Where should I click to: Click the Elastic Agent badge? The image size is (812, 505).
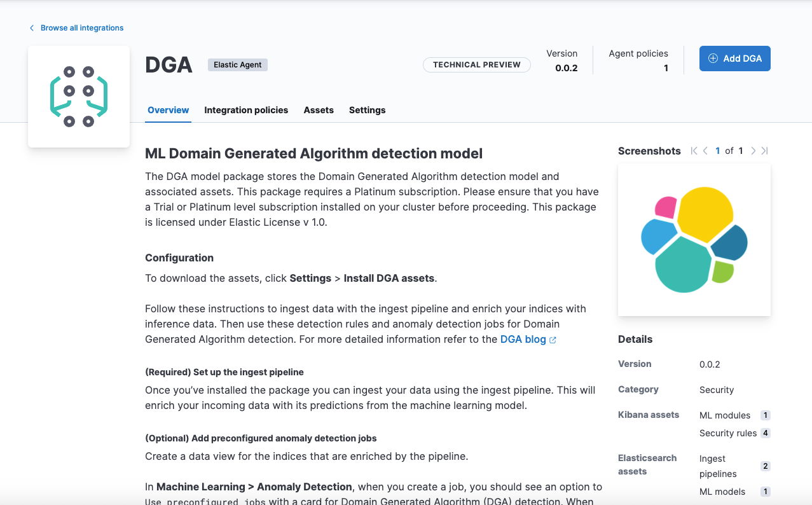237,64
